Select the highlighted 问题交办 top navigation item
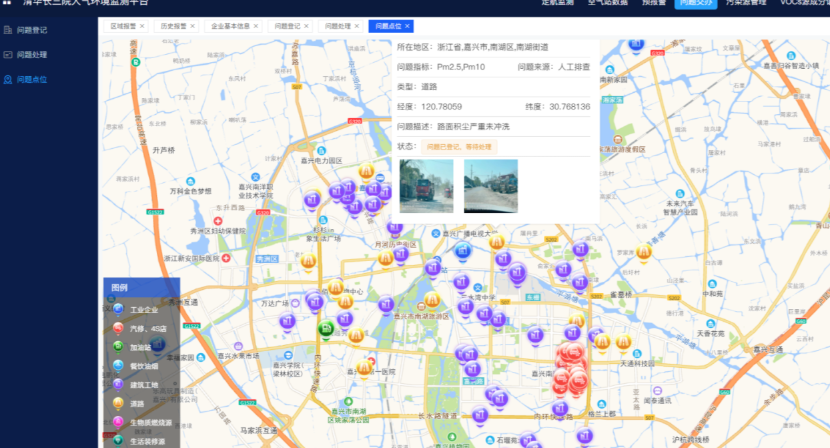830x448 pixels. 696,3
